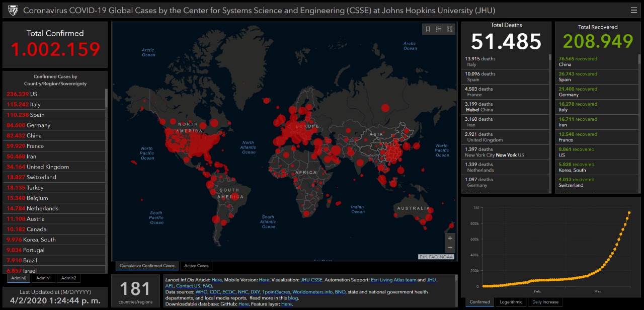644x310 pixels.
Task: Show the Daily Increase chart tab
Action: tap(545, 302)
